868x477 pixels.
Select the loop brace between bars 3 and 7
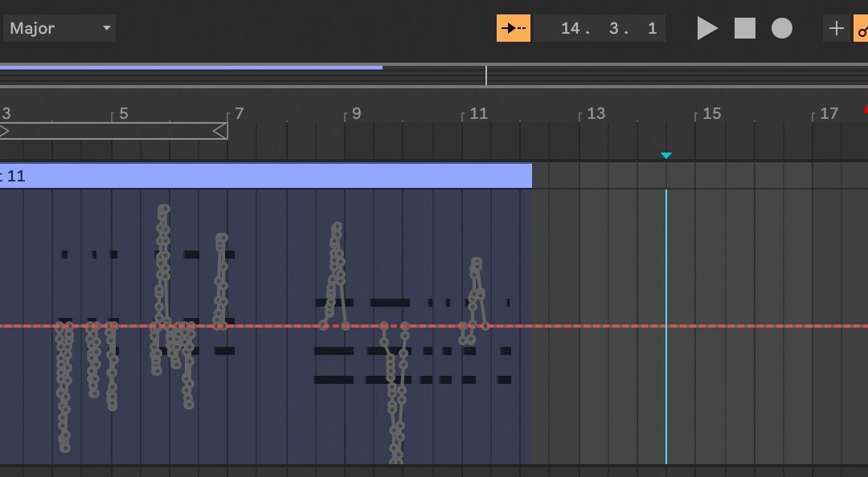pyautogui.click(x=113, y=130)
